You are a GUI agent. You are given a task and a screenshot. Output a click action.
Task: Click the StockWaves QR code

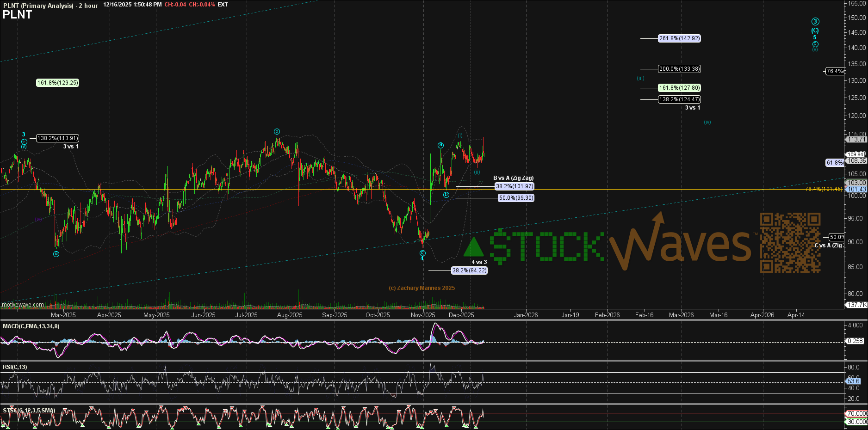790,243
